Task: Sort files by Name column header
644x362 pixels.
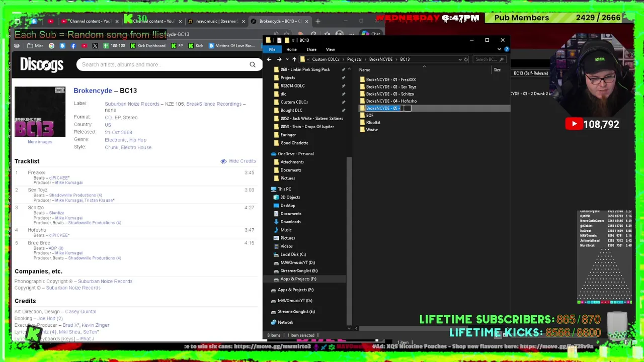Action: pos(365,70)
